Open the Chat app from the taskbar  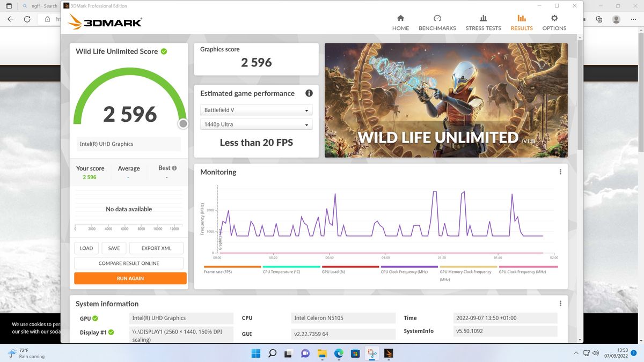point(305,353)
